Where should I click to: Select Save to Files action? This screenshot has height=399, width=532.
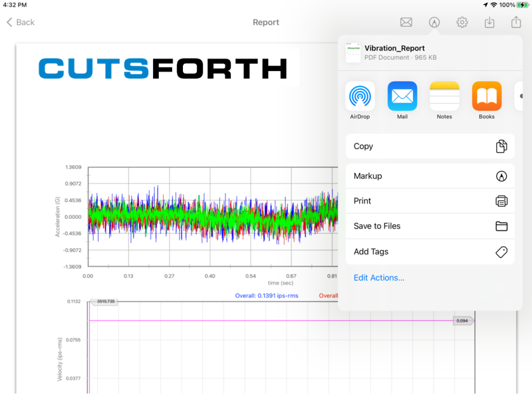[430, 226]
